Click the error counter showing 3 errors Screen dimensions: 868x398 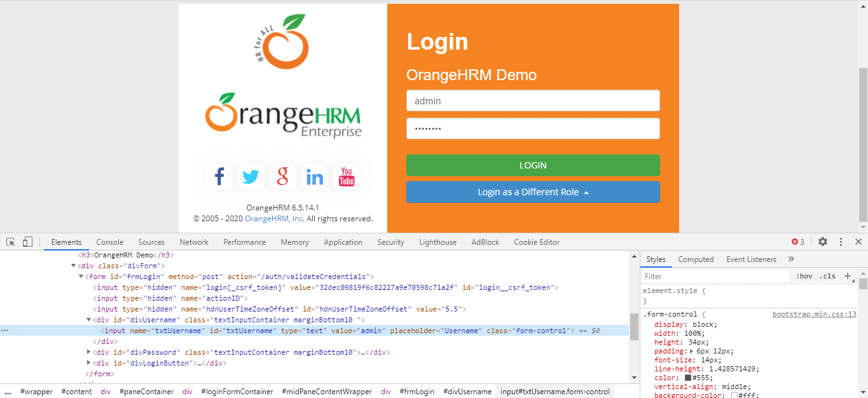pos(799,242)
